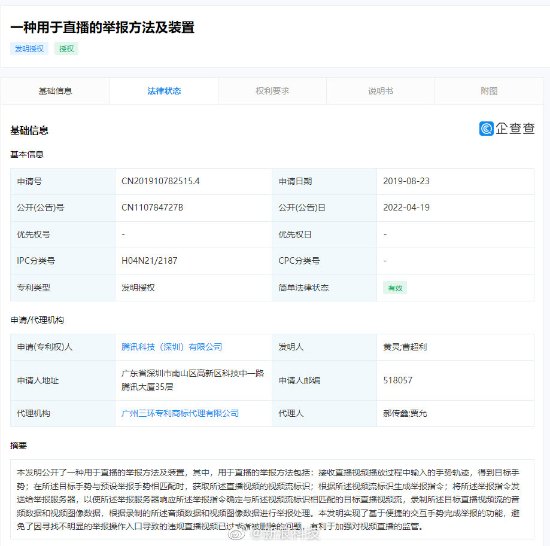Click the green 有效 legal status badge
Image resolution: width=550 pixels, height=546 pixels.
395,288
